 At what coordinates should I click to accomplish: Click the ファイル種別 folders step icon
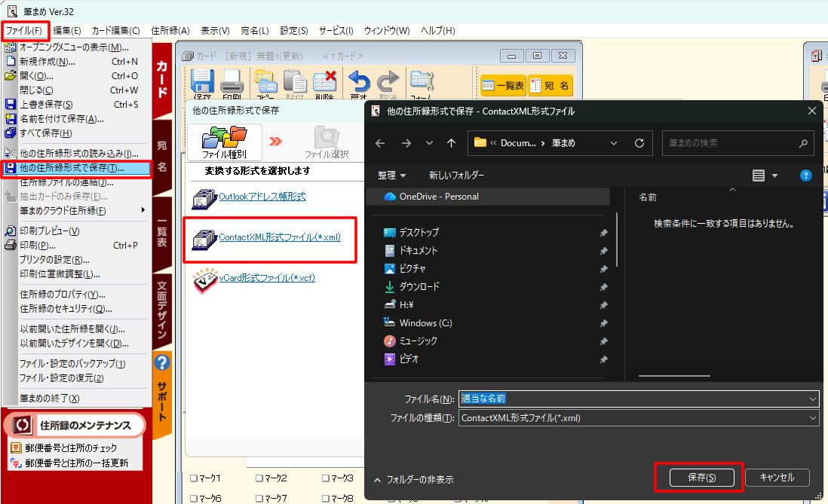coord(224,139)
